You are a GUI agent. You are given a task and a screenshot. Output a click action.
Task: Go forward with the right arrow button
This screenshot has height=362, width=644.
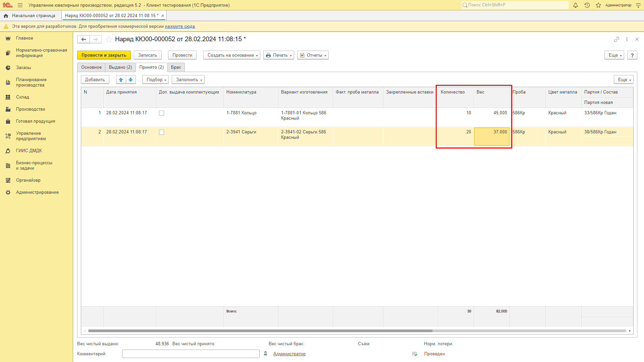click(96, 39)
